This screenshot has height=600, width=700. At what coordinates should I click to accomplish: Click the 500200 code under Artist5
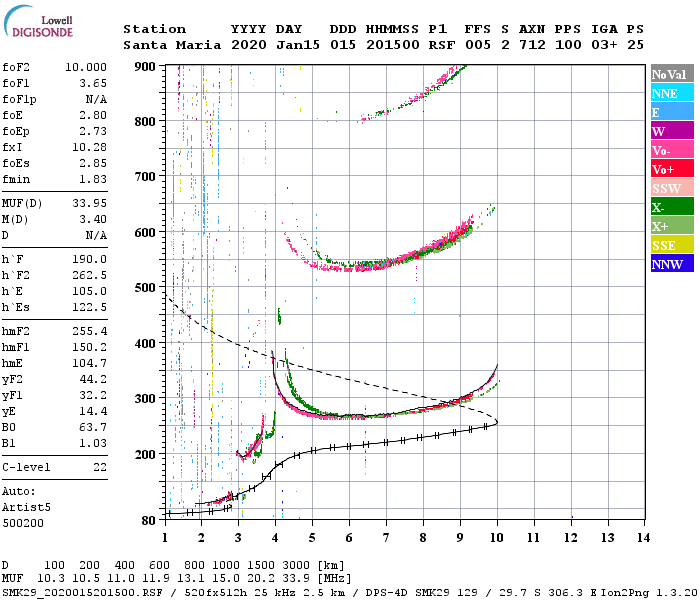[x=23, y=523]
